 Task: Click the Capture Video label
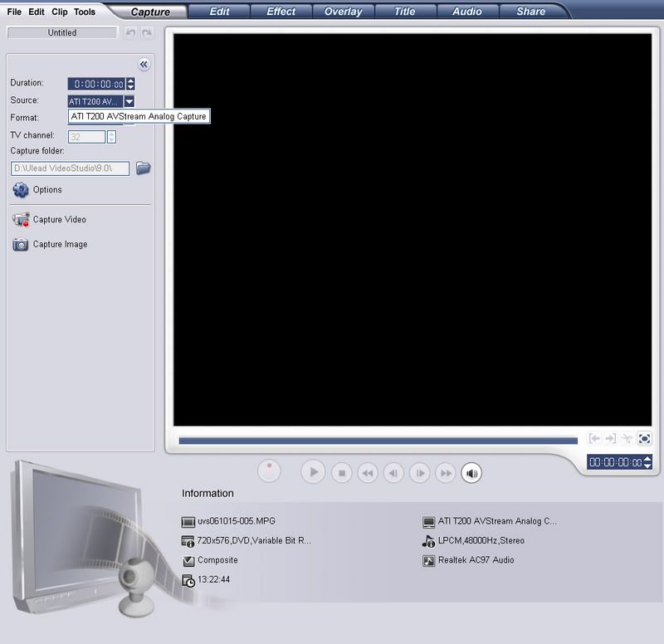click(x=59, y=219)
